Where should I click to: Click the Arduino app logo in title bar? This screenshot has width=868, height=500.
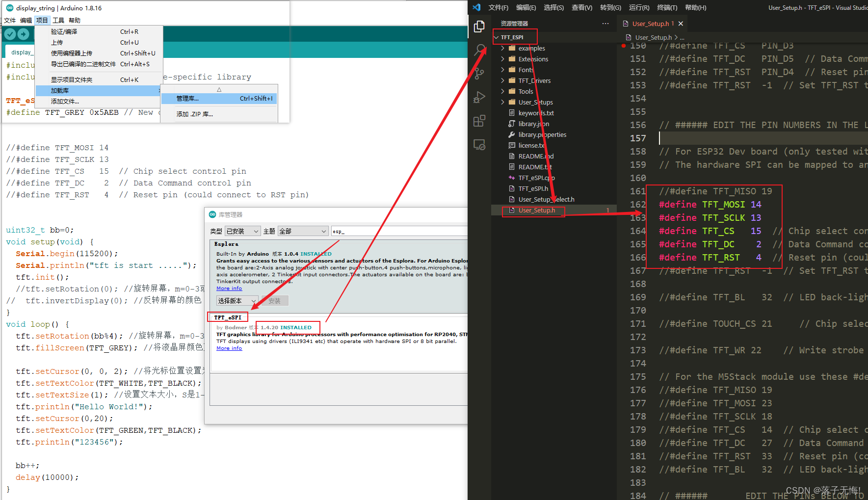point(9,8)
